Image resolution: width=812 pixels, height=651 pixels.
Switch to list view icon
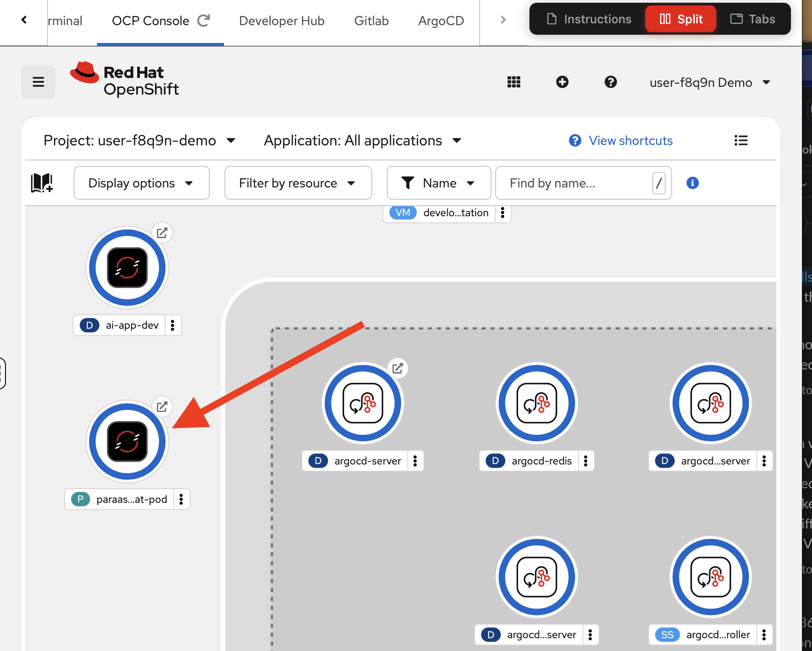tap(741, 141)
